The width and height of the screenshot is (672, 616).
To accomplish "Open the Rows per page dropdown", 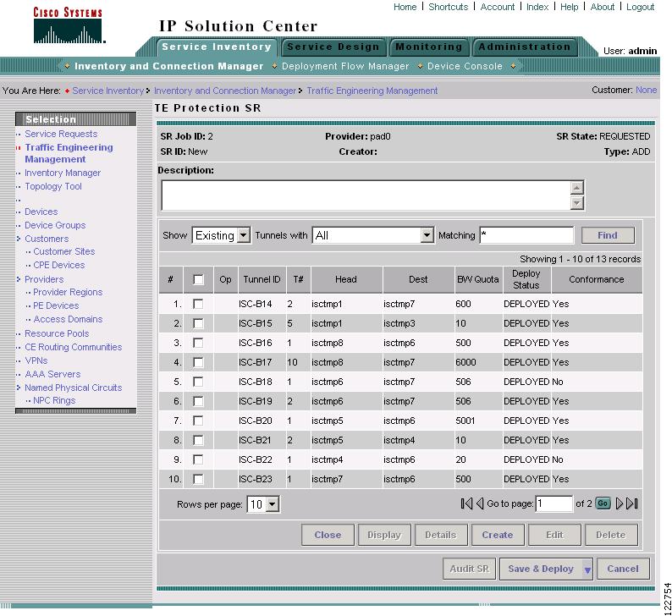I will 263,504.
